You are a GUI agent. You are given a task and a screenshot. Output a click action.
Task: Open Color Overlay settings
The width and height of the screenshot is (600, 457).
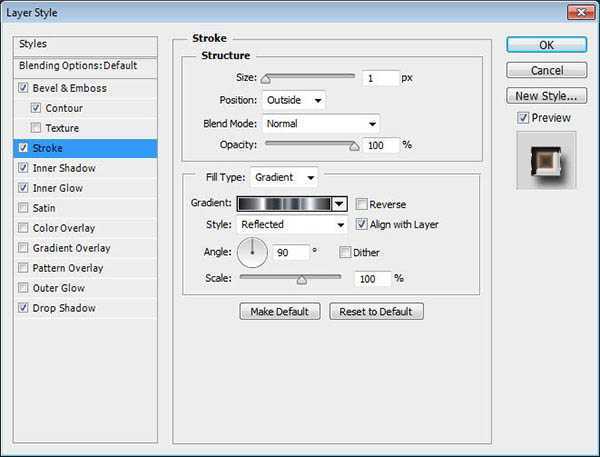point(64,228)
